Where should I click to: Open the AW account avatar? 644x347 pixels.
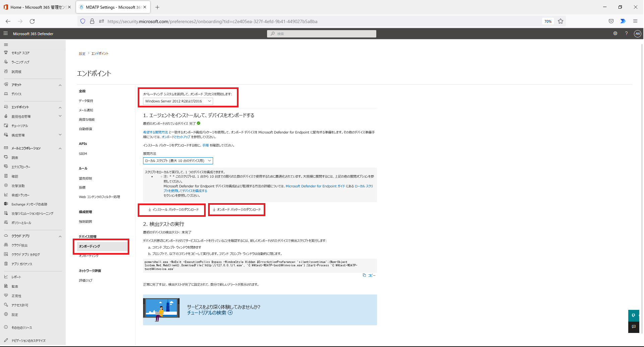coord(638,33)
